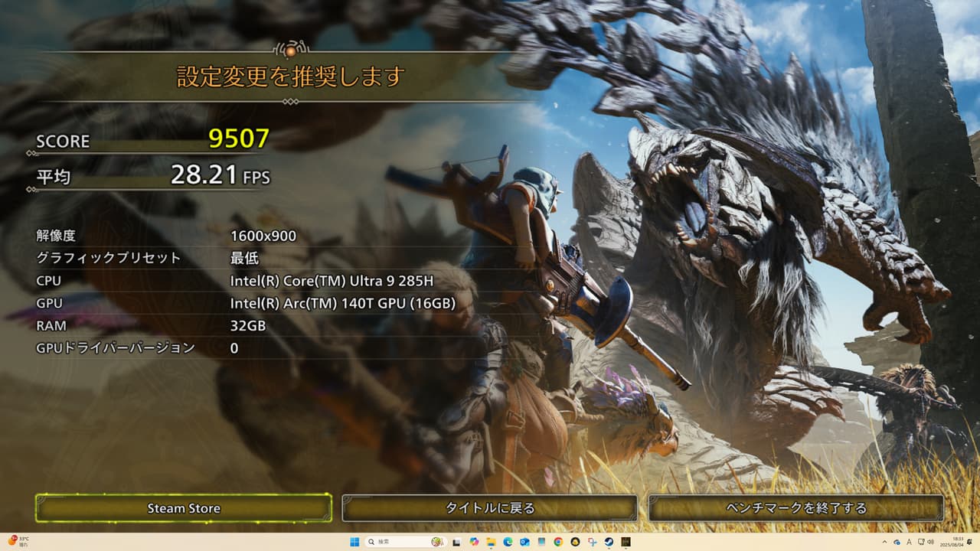Open the Windows Start menu
980x551 pixels.
[354, 542]
